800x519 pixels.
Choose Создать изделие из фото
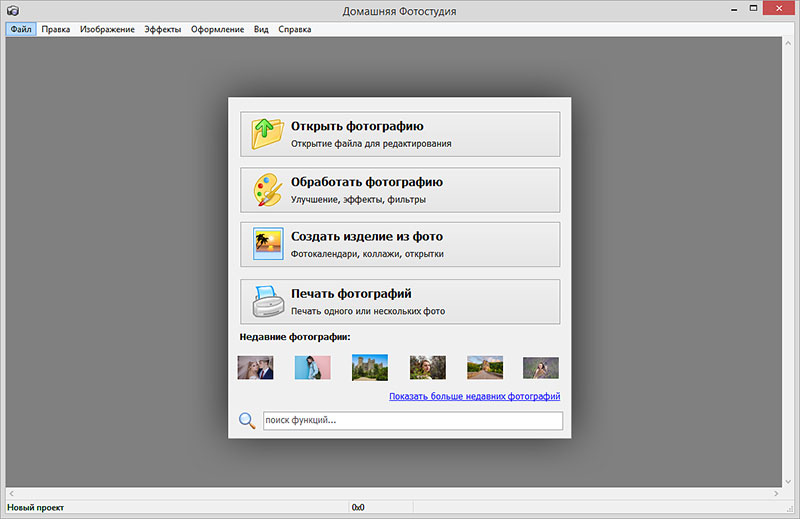(400, 244)
